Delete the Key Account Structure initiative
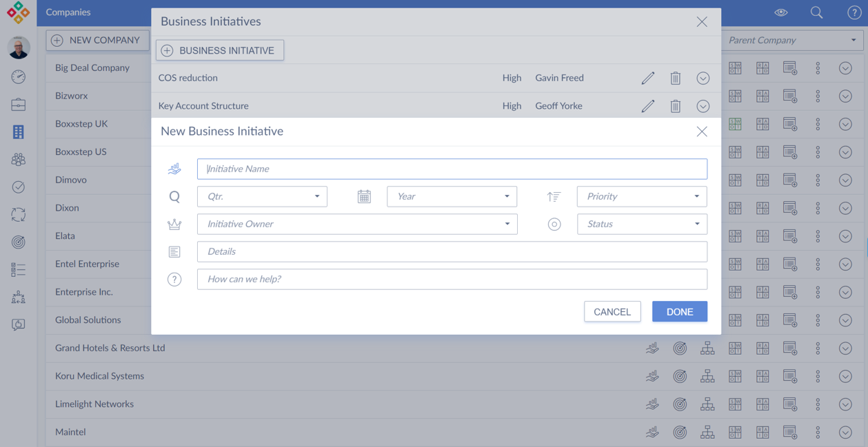 tap(675, 106)
